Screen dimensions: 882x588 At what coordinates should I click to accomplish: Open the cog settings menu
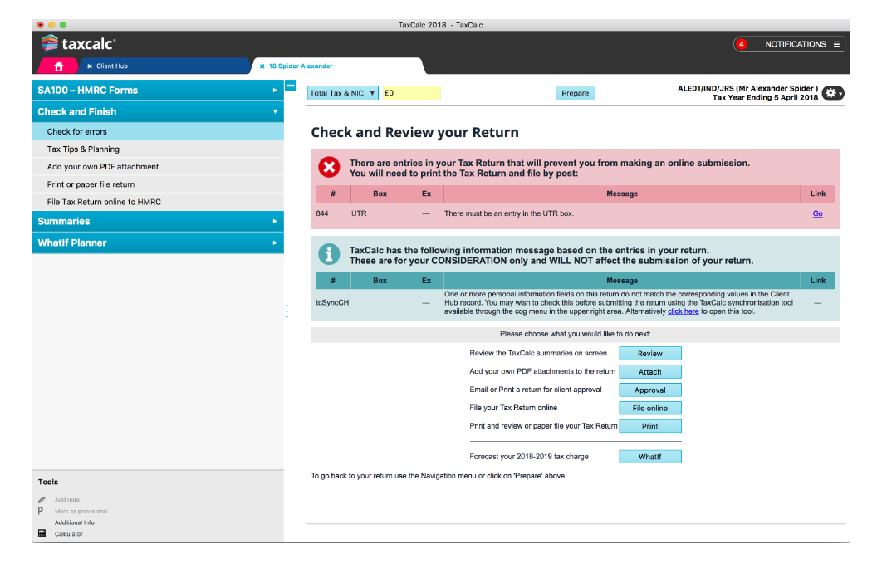[x=832, y=93]
